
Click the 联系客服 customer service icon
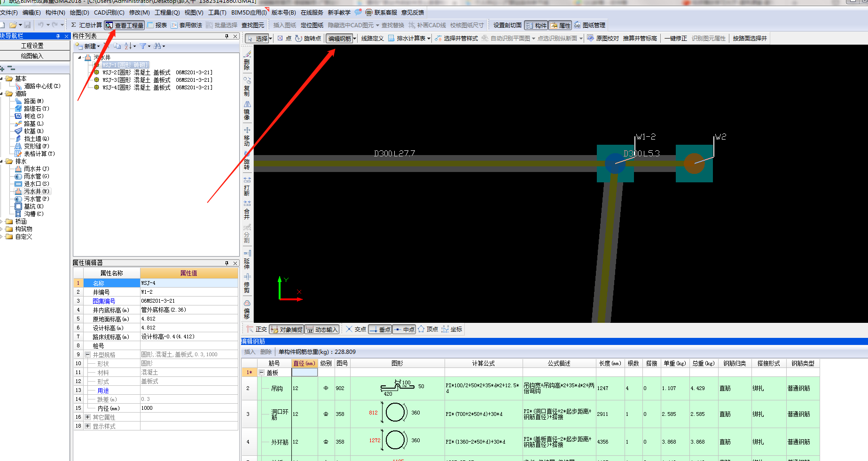coord(369,12)
